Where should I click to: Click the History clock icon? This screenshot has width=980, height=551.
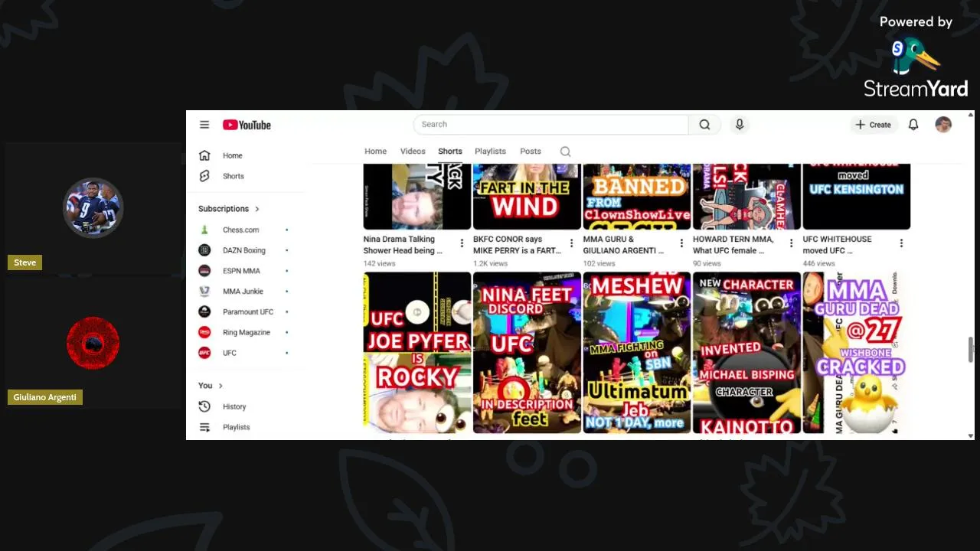point(204,406)
